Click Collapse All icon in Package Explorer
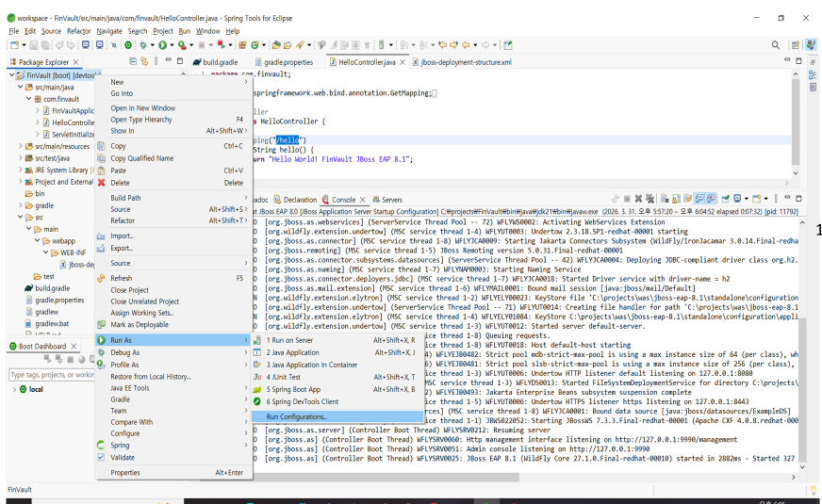Image resolution: width=822 pixels, height=504 pixels. pos(133,61)
